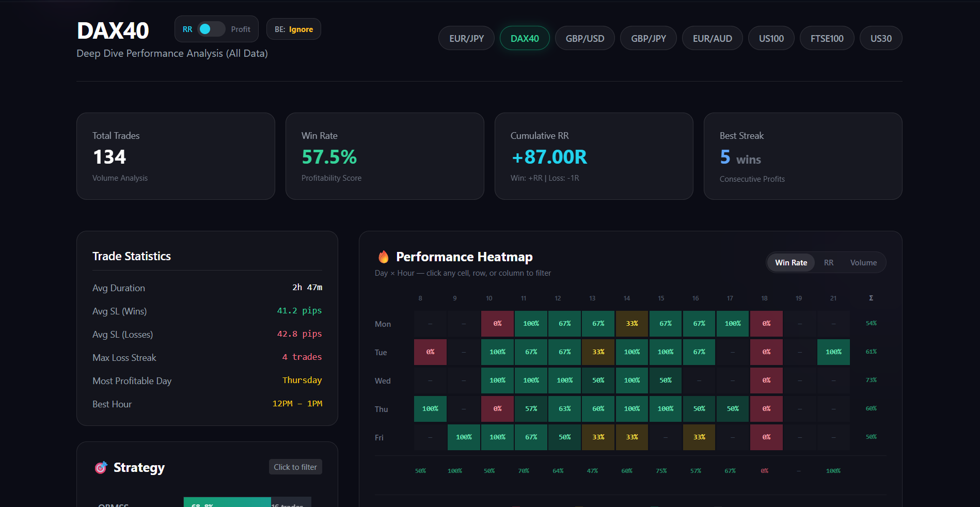Click the Tuesday row total 61%

871,352
